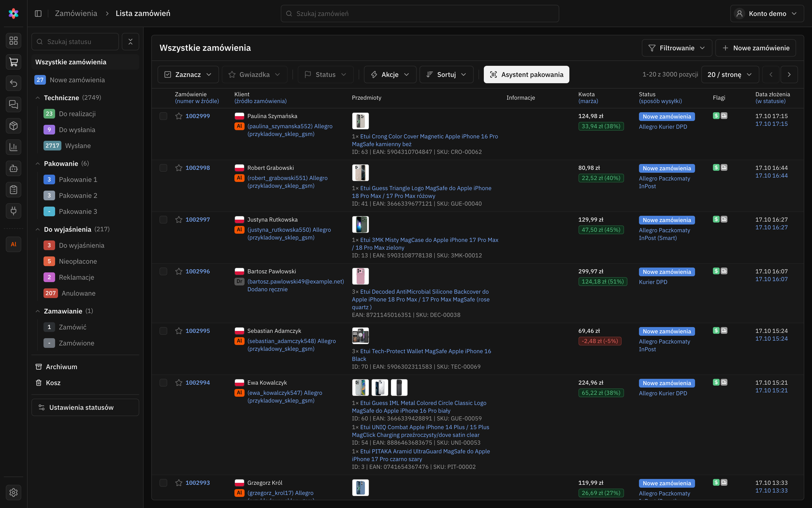Open settings gear icon in the sidebar
Viewport: 812px width, 508px height.
point(14,492)
